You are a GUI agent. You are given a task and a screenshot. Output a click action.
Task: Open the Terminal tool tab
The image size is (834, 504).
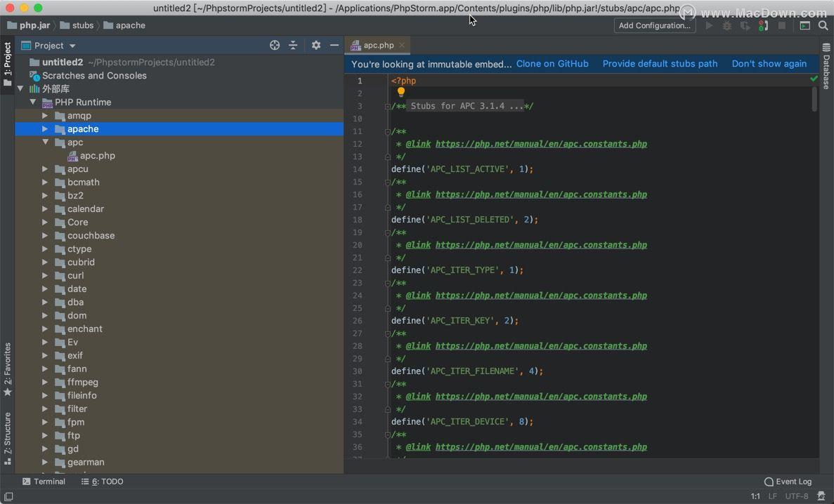pyautogui.click(x=44, y=482)
